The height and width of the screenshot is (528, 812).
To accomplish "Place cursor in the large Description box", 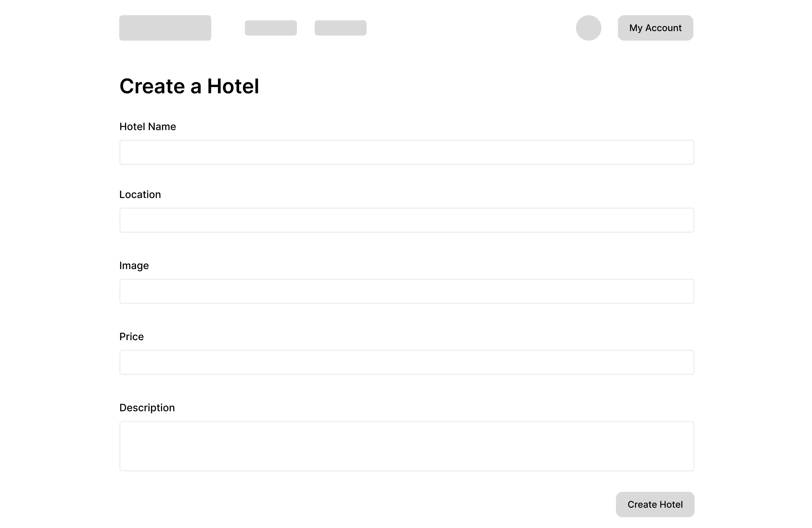I will pyautogui.click(x=407, y=446).
